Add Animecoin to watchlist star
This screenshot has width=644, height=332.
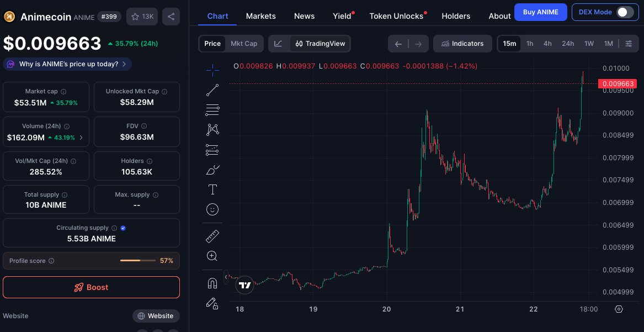142,17
